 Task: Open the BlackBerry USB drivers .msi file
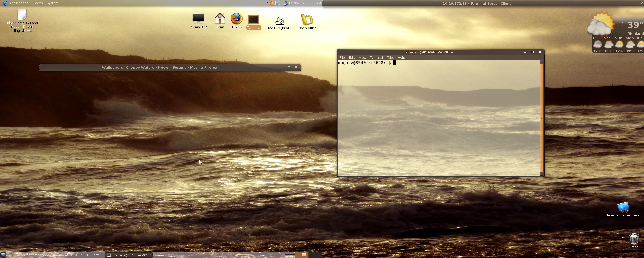click(22, 15)
